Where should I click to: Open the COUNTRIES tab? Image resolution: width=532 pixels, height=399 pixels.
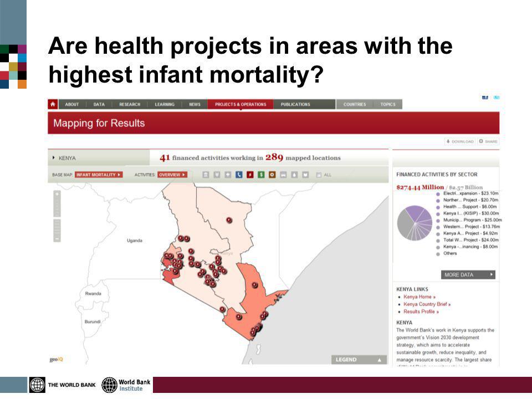pyautogui.click(x=355, y=104)
